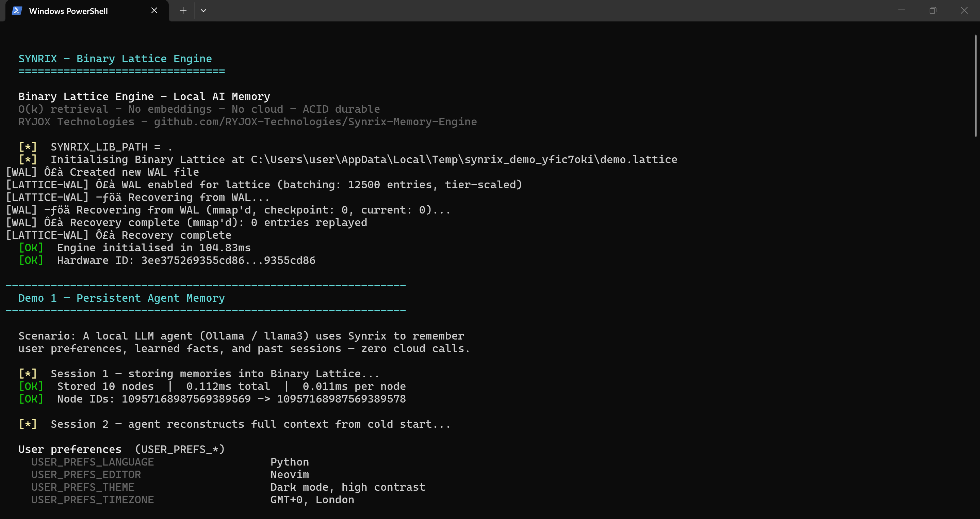The height and width of the screenshot is (519, 980).
Task: Select the Windows PowerShell tab title
Action: [x=68, y=11]
